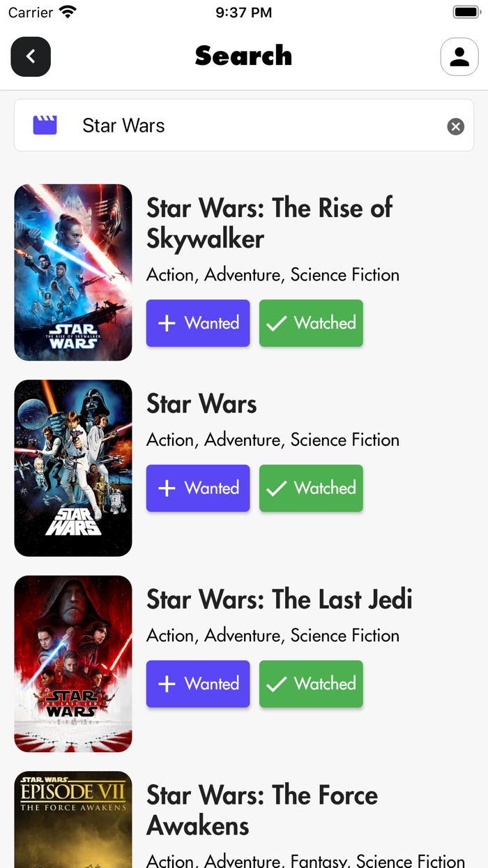488x868 pixels.
Task: Mark Star Wars as Watched
Action: (311, 488)
